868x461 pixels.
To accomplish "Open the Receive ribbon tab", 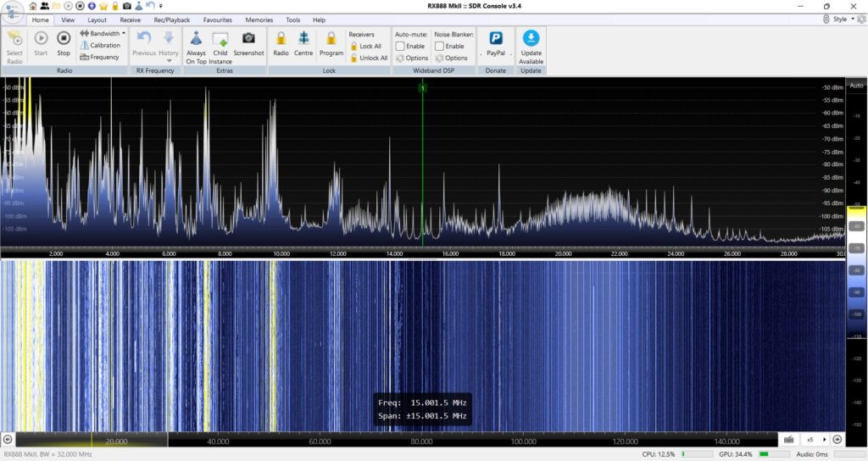I will click(130, 20).
